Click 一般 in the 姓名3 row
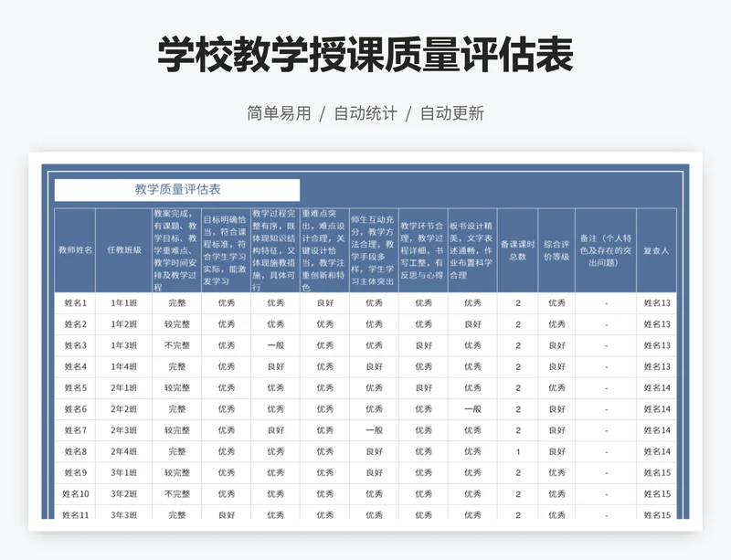 (276, 345)
